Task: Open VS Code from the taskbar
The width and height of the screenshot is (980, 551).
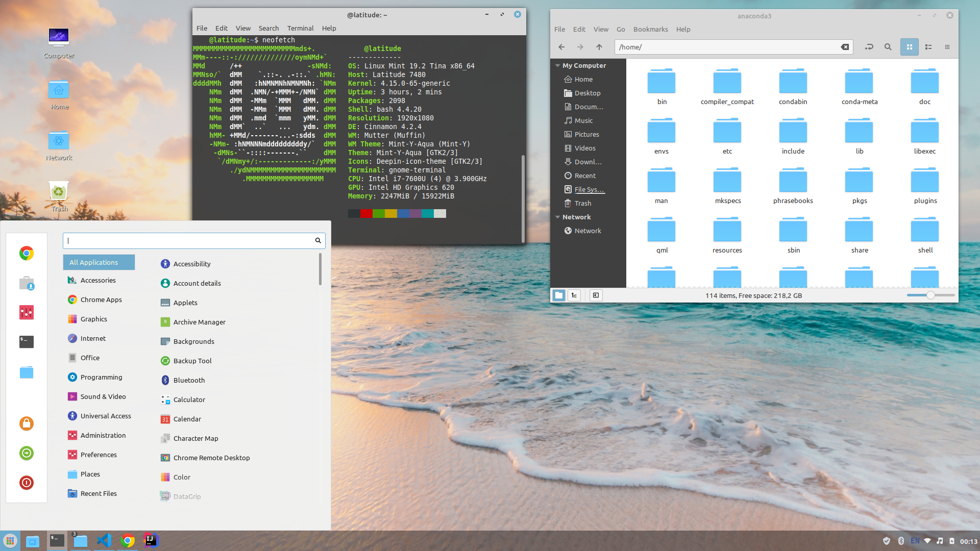Action: click(x=104, y=540)
